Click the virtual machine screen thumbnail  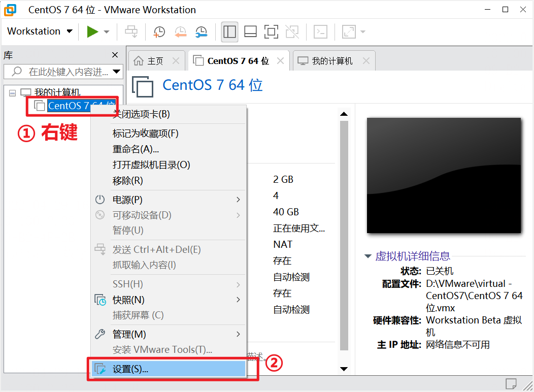click(444, 175)
